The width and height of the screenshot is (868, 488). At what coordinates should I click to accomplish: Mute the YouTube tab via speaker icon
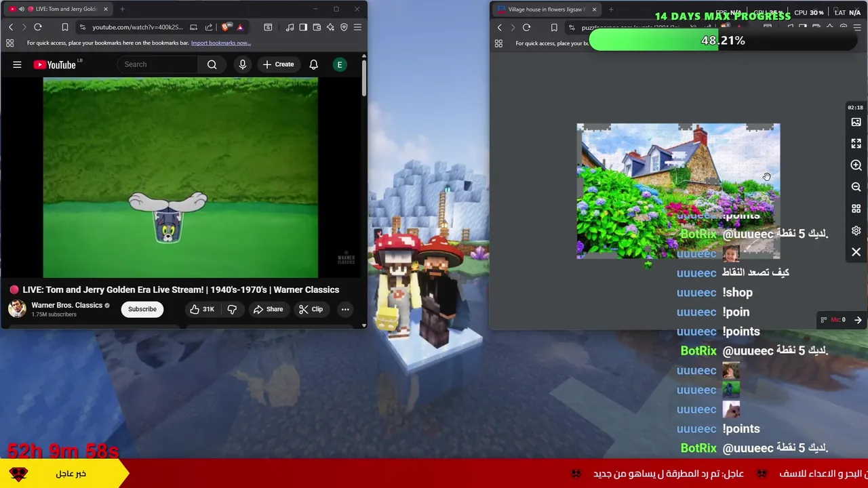click(x=21, y=9)
